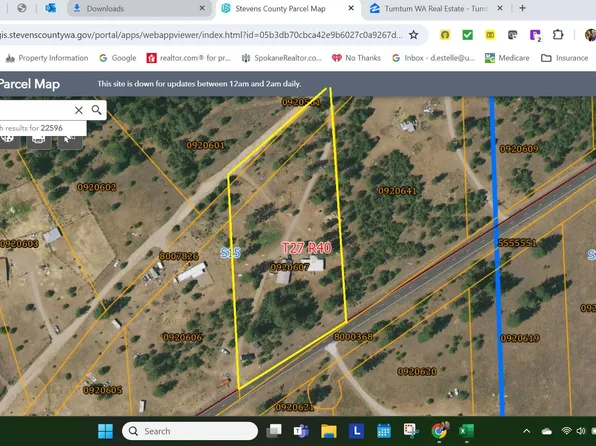The image size is (596, 446).
Task: Open the blue L app on taskbar
Action: pyautogui.click(x=356, y=431)
